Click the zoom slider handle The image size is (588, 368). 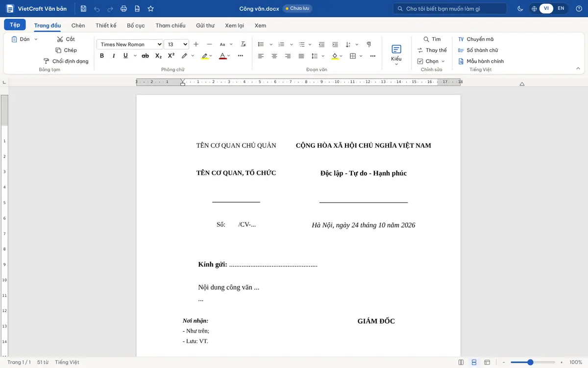tap(530, 362)
